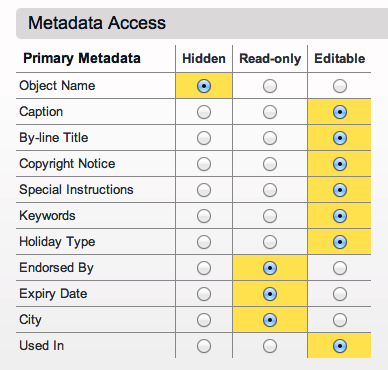
Task: Set Caption to Read-only
Action: pyautogui.click(x=270, y=112)
